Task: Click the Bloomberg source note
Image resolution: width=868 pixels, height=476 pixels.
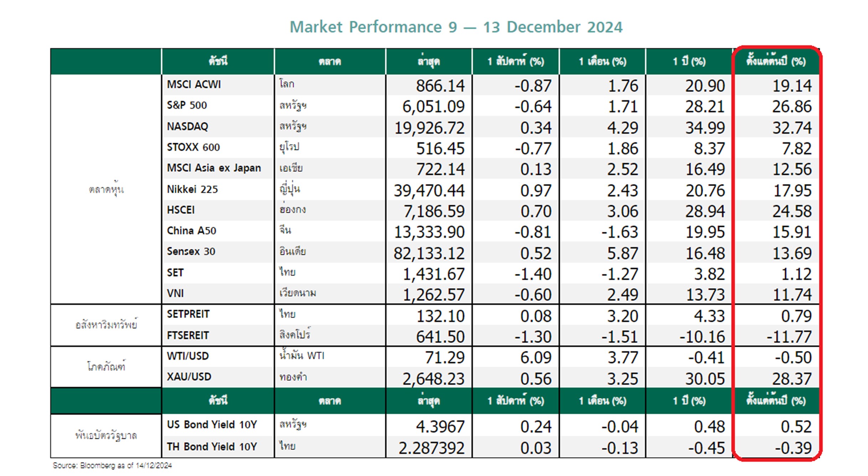Action: 112,465
